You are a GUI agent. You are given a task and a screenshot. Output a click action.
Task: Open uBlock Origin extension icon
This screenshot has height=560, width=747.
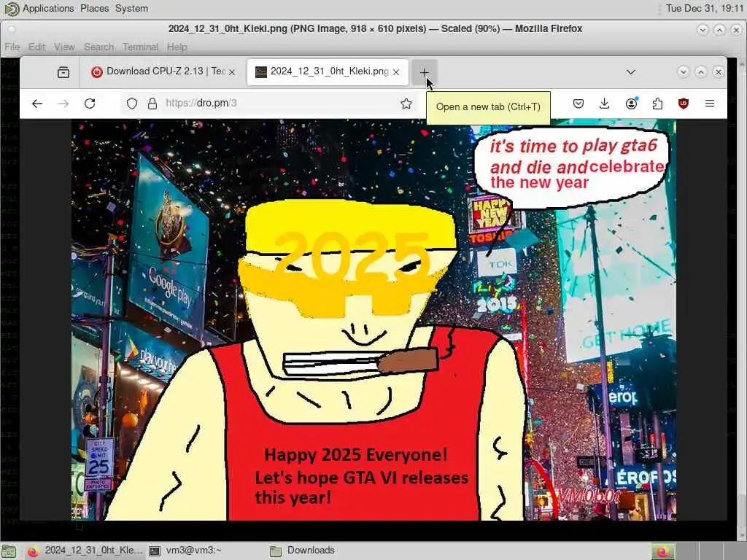pyautogui.click(x=683, y=104)
